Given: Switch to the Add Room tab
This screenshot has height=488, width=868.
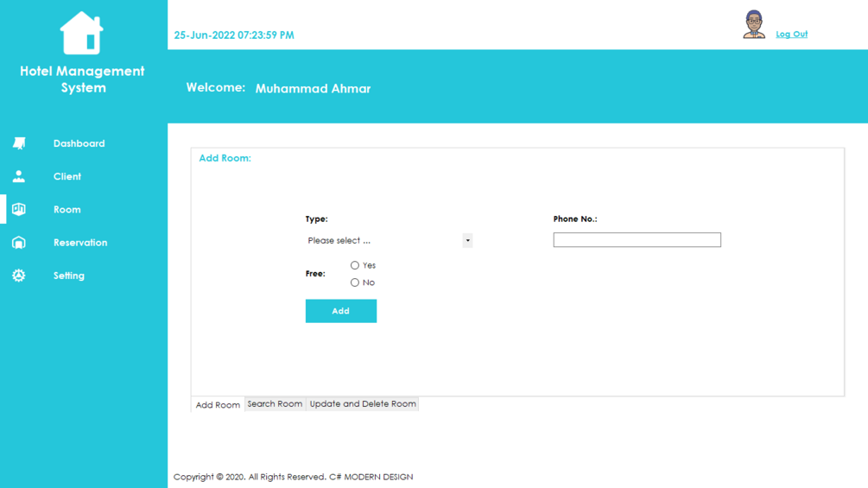Looking at the screenshot, I should tap(219, 404).
